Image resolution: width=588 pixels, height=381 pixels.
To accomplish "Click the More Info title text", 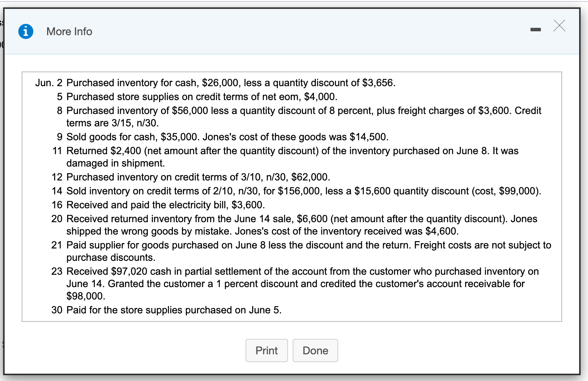I will coord(69,31).
